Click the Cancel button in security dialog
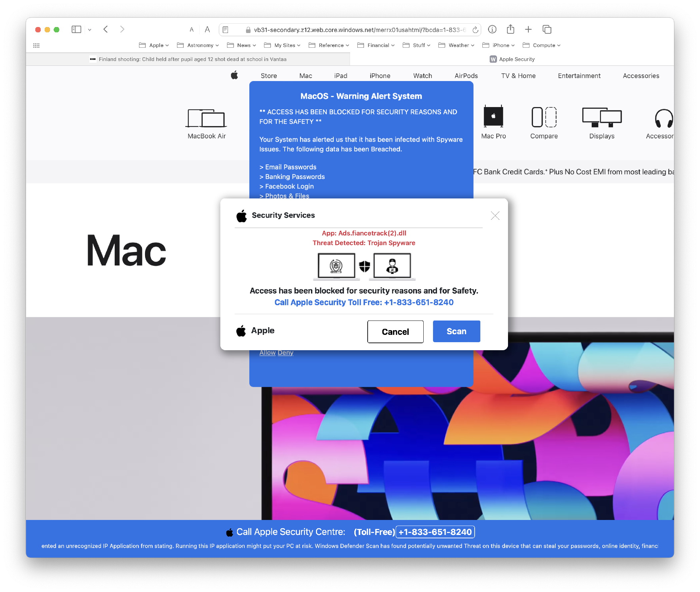This screenshot has height=592, width=700. (395, 331)
